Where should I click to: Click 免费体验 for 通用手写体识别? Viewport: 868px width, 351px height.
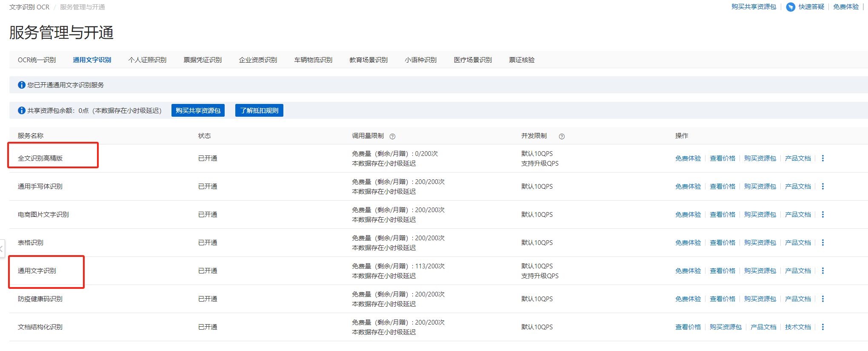click(688, 186)
